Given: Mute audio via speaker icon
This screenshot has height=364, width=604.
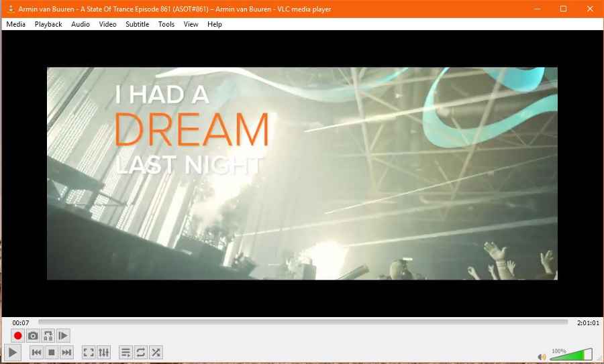Looking at the screenshot, I should click(542, 357).
